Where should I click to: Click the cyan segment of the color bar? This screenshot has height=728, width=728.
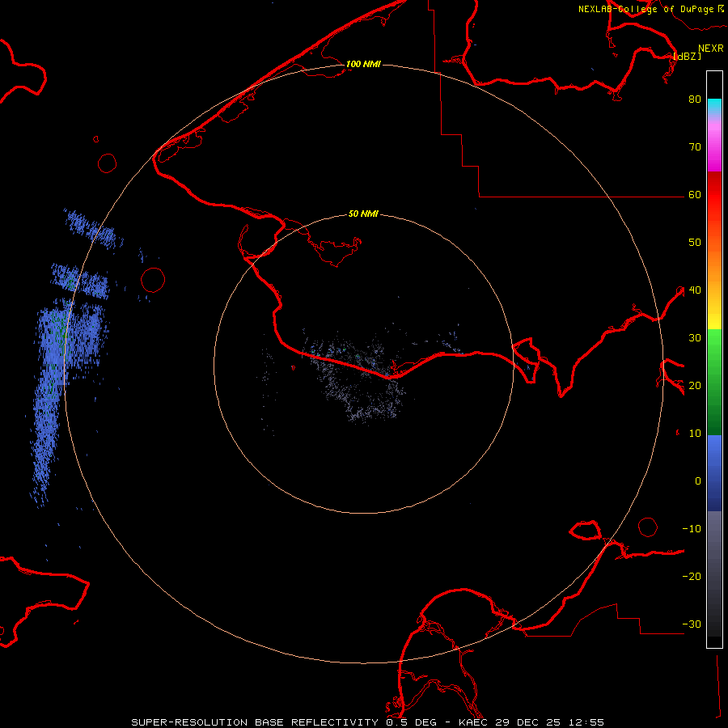[x=714, y=107]
